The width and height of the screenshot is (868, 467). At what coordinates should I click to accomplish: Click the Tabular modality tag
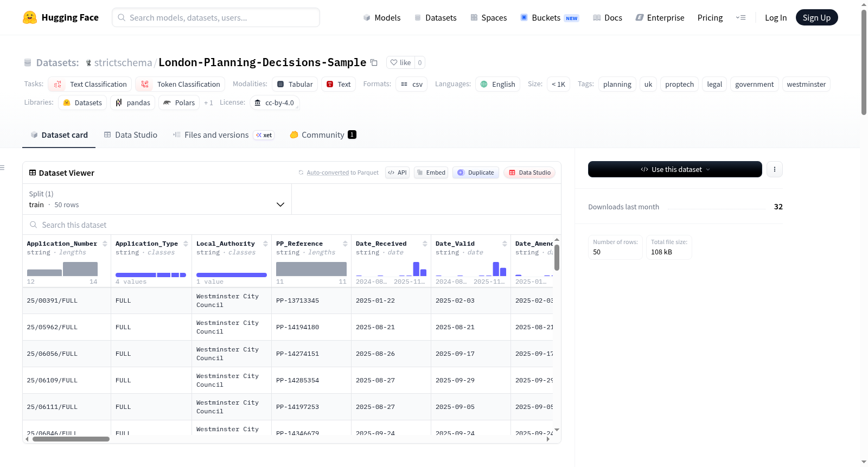click(295, 84)
